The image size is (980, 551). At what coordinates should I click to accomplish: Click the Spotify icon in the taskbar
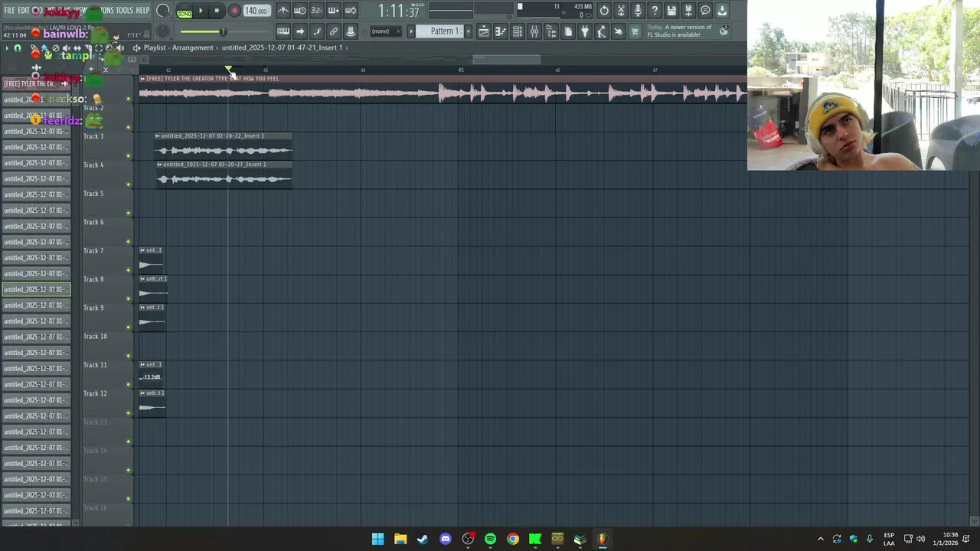pos(490,539)
